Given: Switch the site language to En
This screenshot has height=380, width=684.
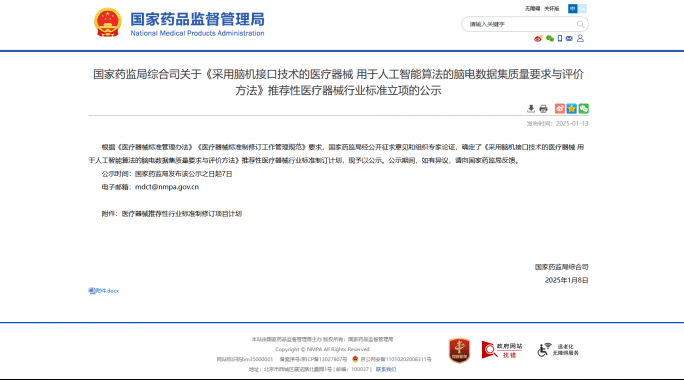Looking at the screenshot, I should click(x=582, y=9).
